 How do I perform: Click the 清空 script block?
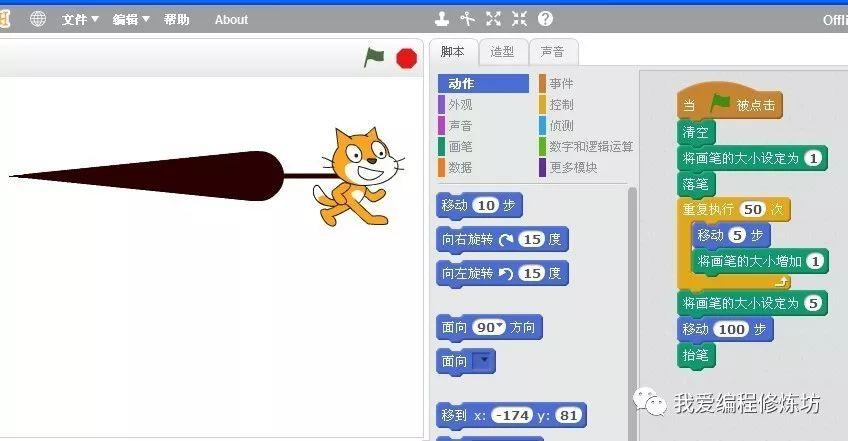coord(696,133)
